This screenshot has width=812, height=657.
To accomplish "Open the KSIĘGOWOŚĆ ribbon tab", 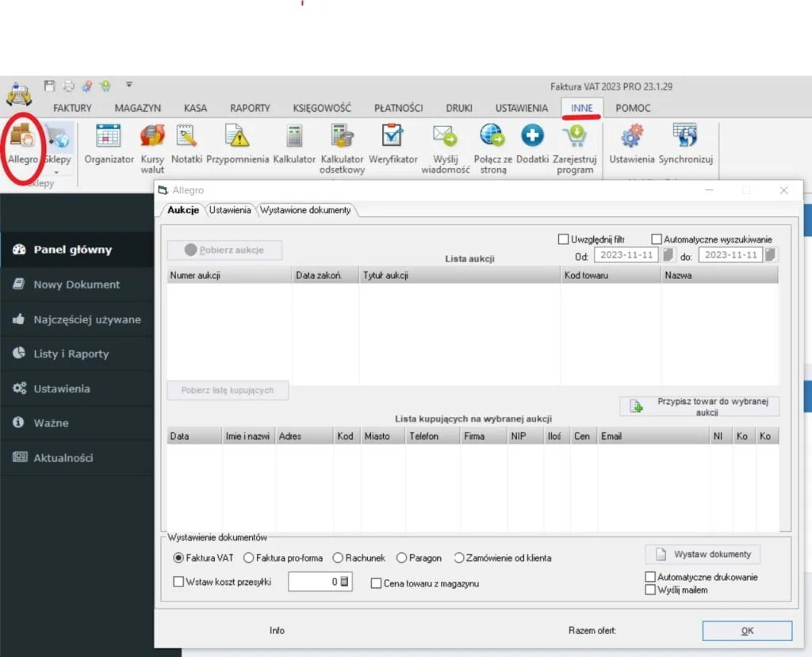I will click(x=322, y=108).
